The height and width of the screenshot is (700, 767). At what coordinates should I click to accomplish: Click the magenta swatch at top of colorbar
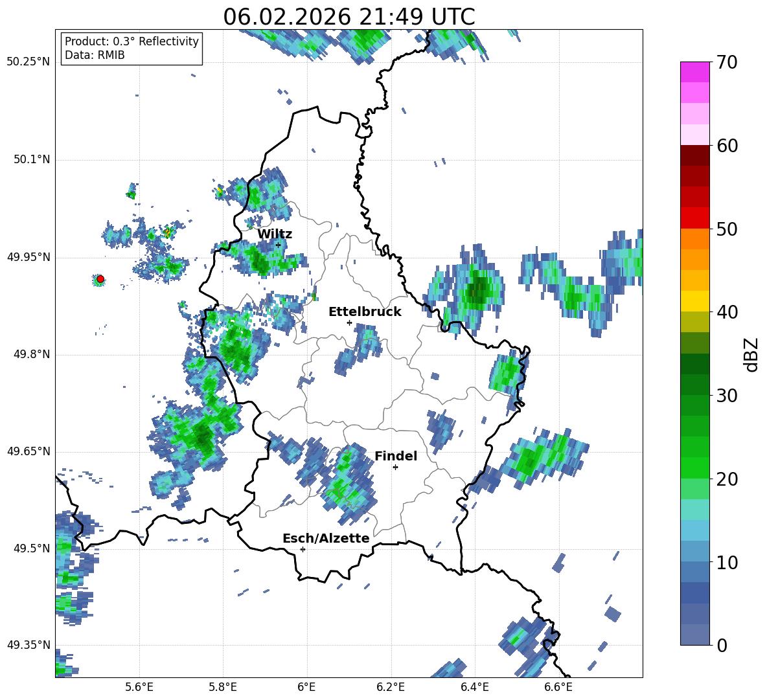click(694, 72)
